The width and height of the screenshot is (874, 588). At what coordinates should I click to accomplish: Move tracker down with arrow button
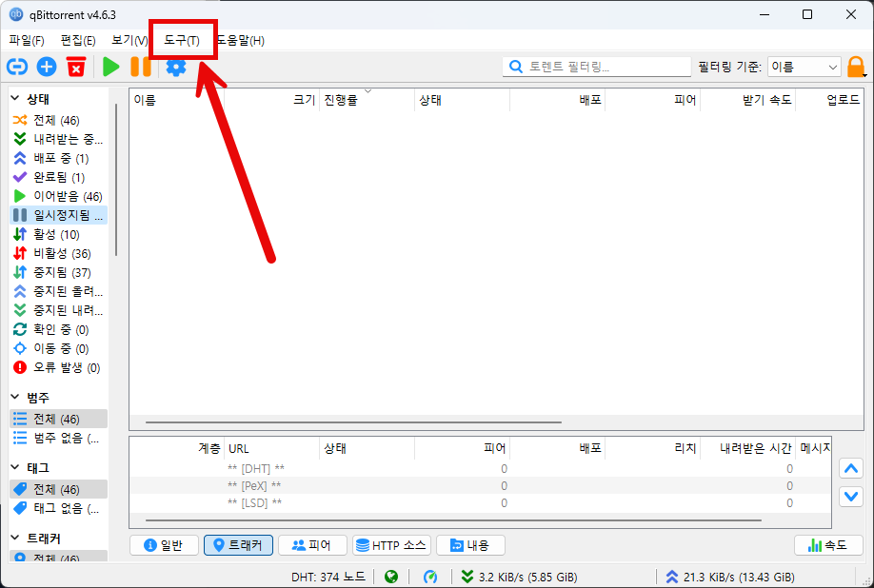point(851,496)
